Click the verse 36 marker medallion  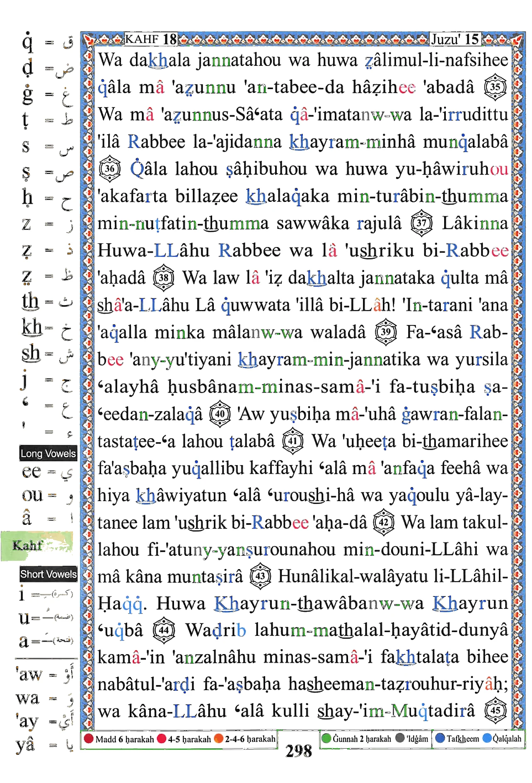point(110,169)
